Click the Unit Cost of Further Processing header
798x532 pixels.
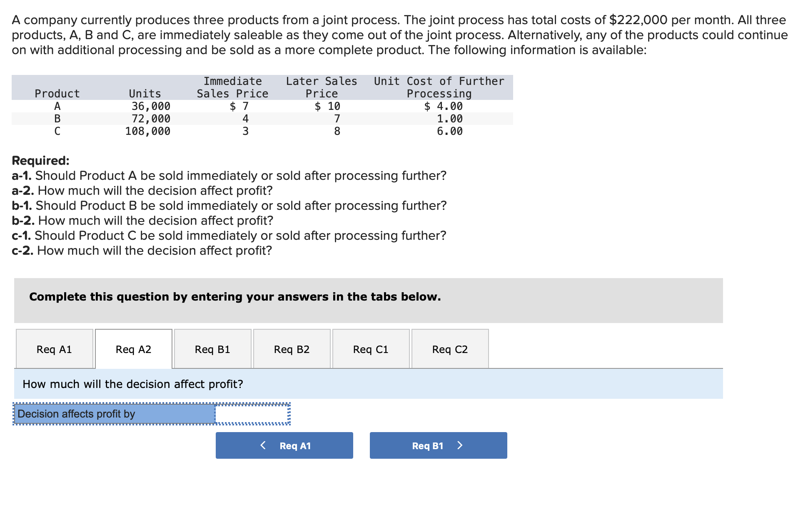click(x=439, y=87)
